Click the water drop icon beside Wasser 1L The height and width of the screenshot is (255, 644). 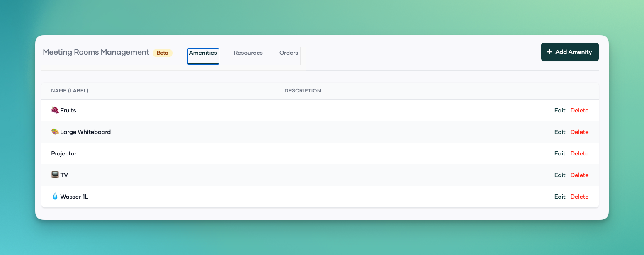(55, 197)
